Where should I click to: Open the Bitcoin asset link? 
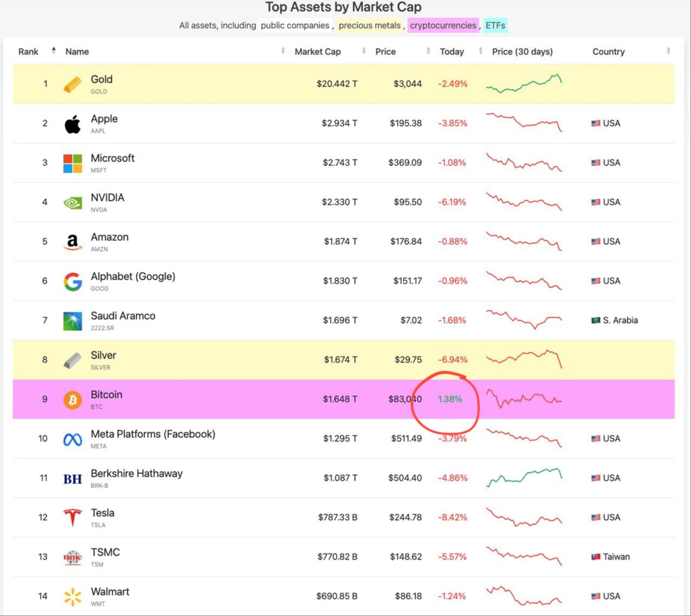click(x=106, y=395)
